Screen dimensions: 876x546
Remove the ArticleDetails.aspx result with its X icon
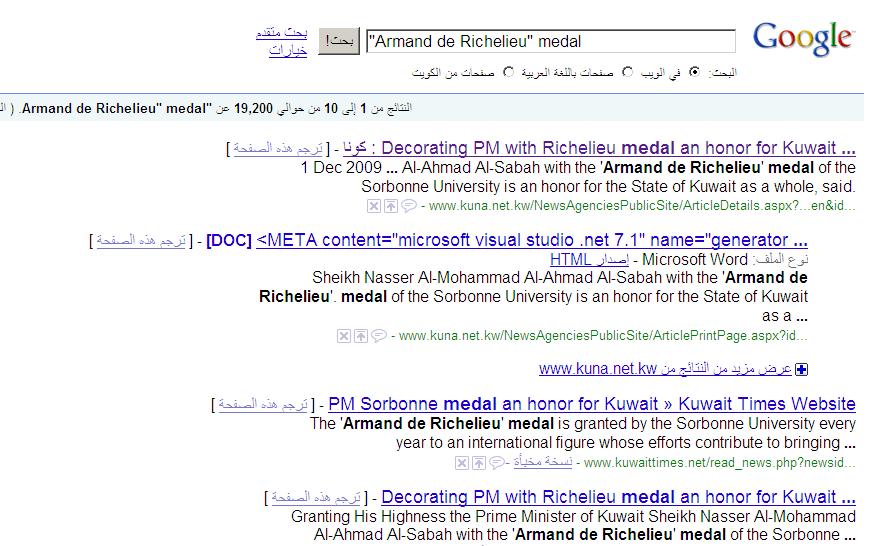(374, 206)
